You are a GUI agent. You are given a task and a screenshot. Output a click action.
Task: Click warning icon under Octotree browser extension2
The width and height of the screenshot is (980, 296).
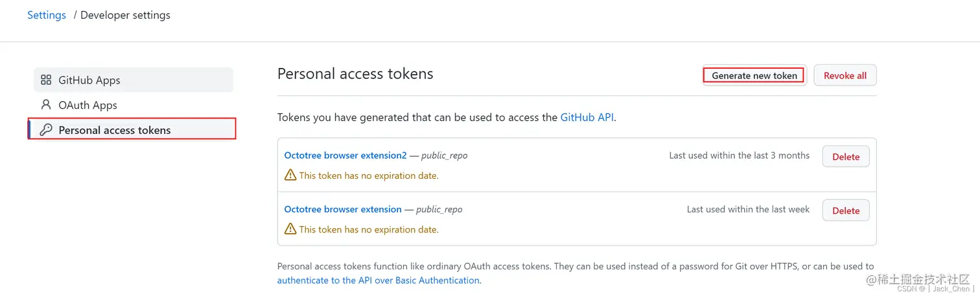coord(290,176)
